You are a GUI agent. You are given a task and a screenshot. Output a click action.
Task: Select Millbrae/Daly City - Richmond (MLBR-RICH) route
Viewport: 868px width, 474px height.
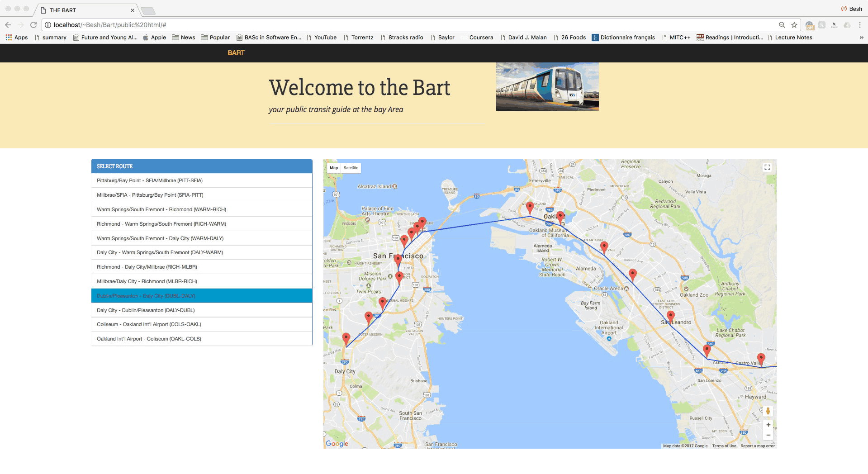tap(202, 281)
